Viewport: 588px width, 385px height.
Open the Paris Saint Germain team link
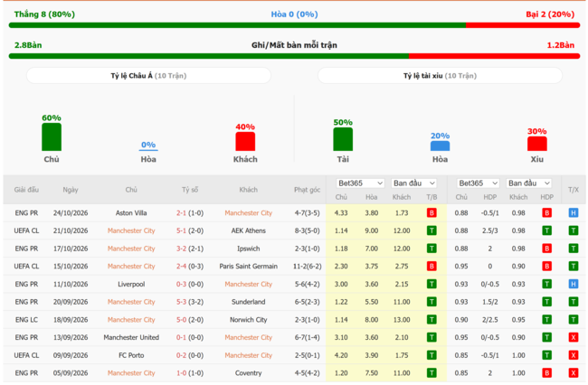pos(248,267)
